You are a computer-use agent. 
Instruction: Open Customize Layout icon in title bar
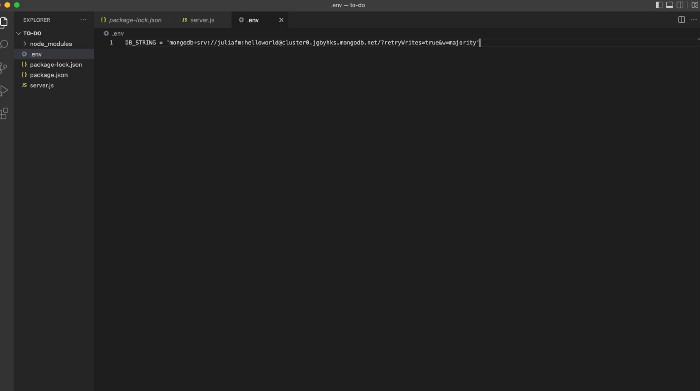[x=695, y=5]
